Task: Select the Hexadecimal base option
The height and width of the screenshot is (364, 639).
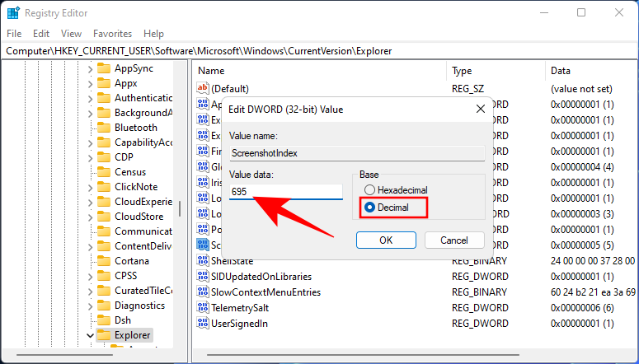Action: [370, 190]
